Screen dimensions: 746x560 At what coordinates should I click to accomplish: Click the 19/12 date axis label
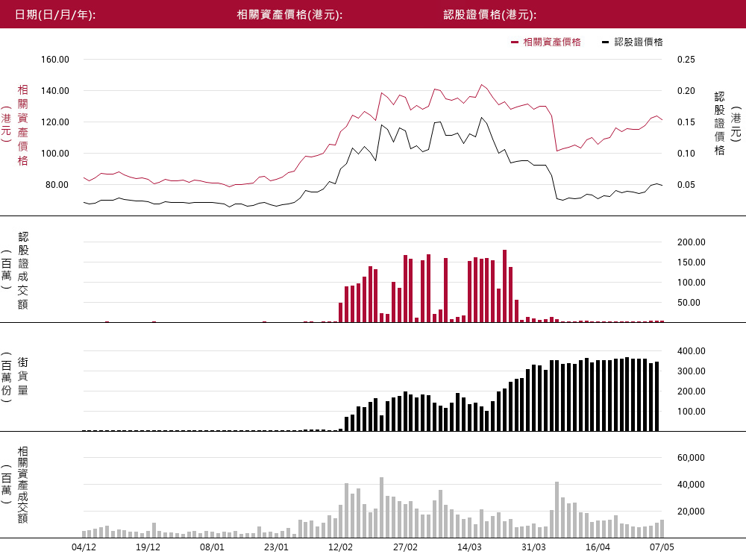(x=148, y=547)
